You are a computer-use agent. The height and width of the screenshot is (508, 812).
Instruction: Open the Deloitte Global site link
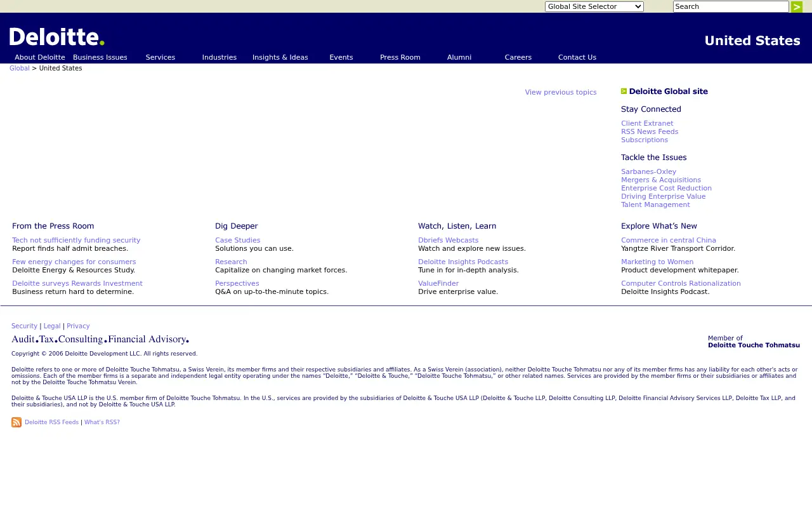pyautogui.click(x=669, y=91)
